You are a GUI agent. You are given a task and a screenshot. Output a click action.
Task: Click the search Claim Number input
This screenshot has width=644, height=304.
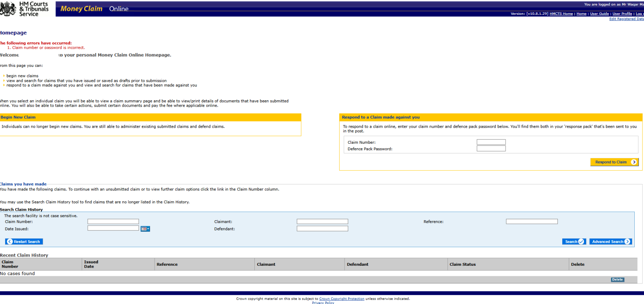coord(113,221)
